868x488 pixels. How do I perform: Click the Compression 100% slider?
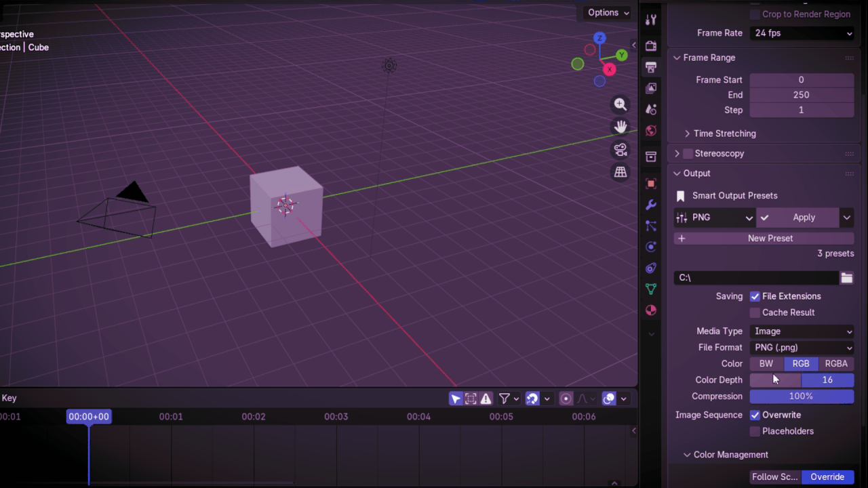(802, 396)
